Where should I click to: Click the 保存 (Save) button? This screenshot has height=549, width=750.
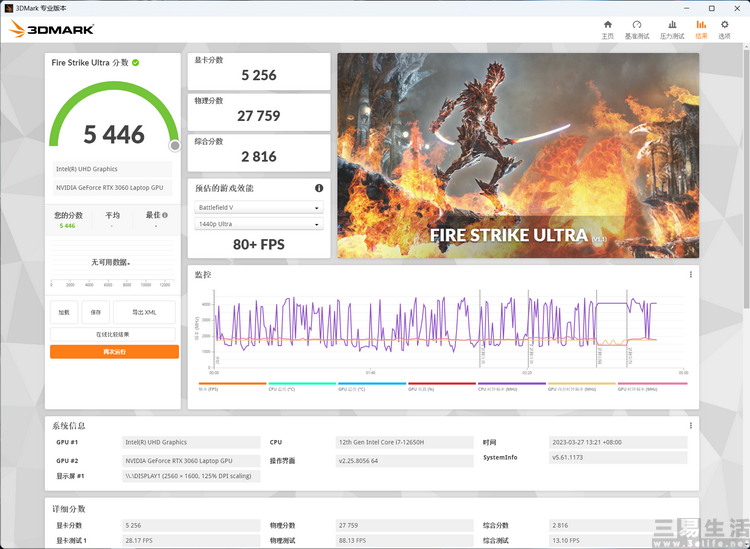96,312
